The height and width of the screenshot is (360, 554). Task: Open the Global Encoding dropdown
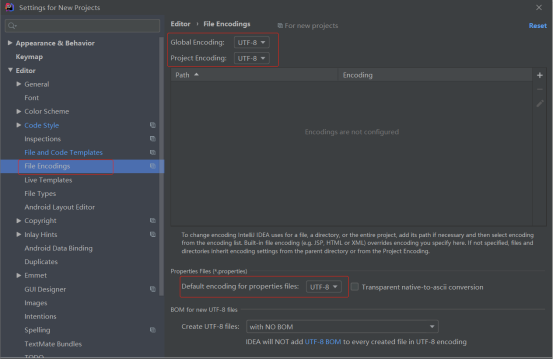click(252, 42)
